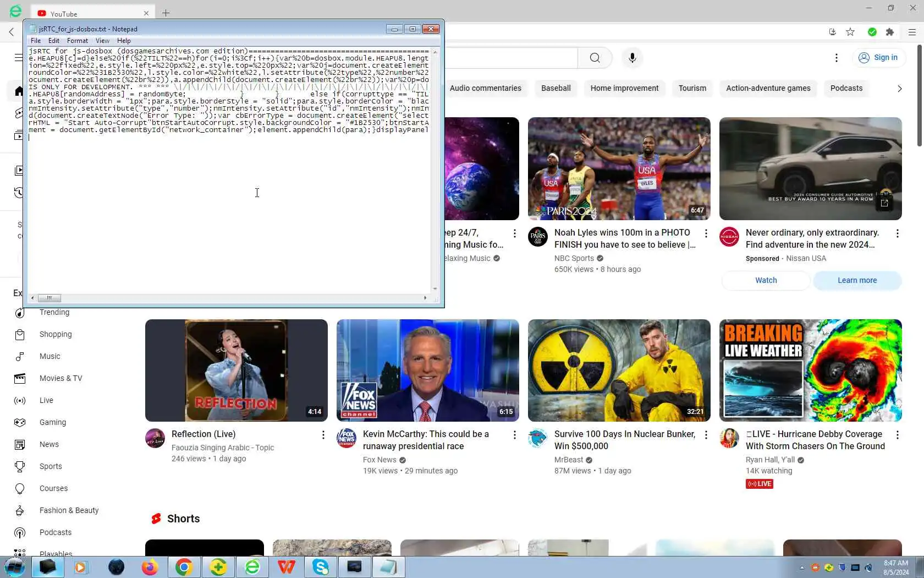Go to Sports in YouTube sidebar
Viewport: 924px width, 578px height.
pyautogui.click(x=51, y=466)
